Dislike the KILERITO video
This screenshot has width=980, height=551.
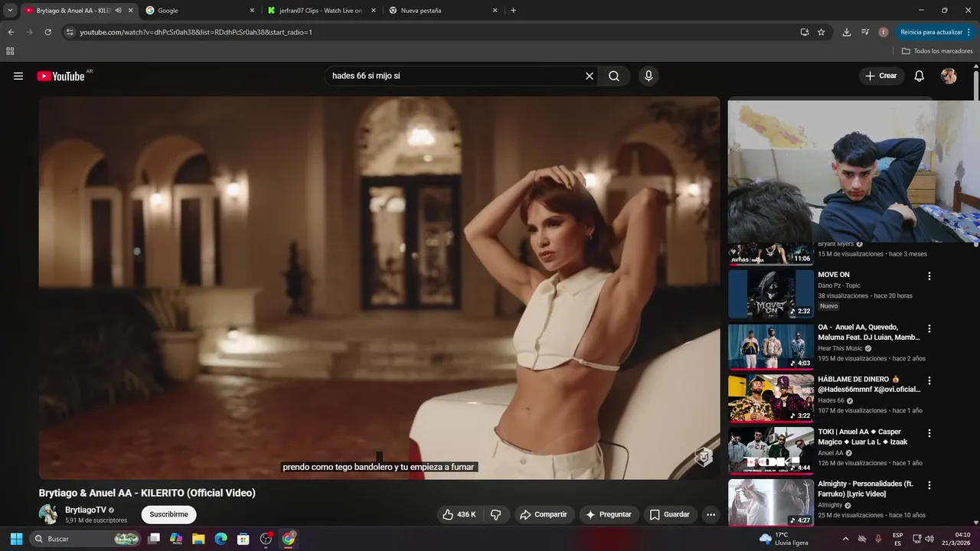(495, 514)
